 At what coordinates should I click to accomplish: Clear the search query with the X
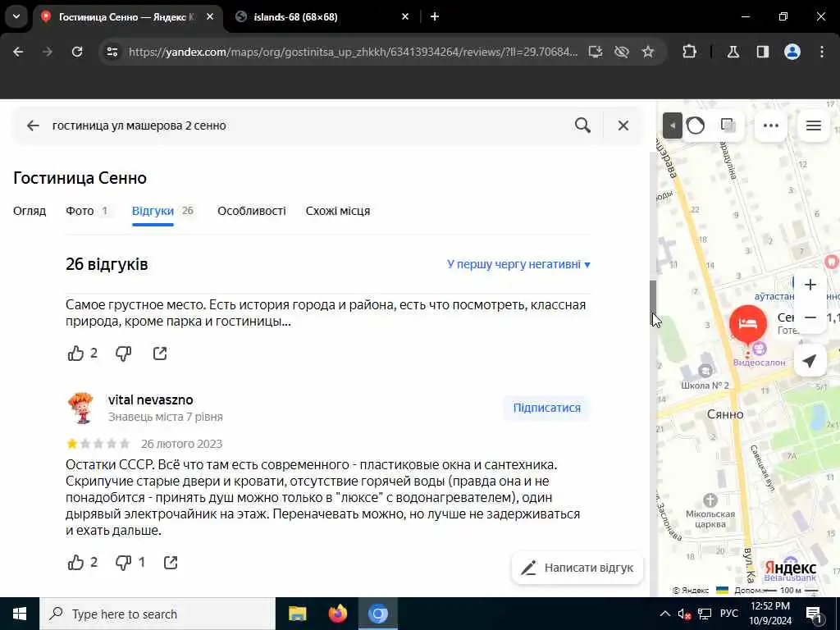click(x=623, y=126)
